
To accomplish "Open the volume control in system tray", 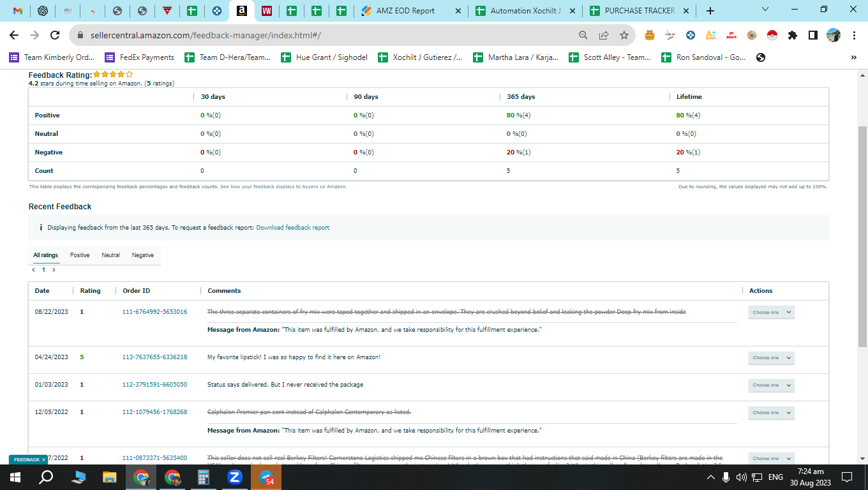I will pos(742,477).
